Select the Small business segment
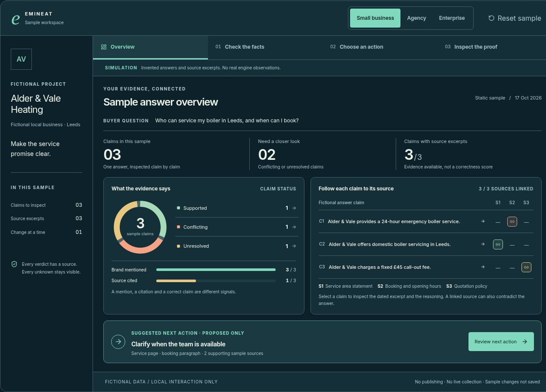 coord(375,18)
